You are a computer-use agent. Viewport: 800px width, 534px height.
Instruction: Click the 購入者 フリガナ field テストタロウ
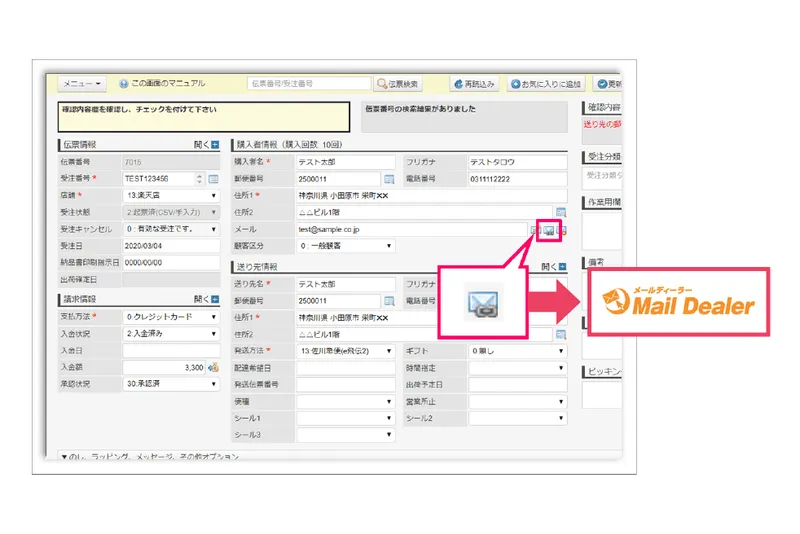pyautogui.click(x=518, y=162)
